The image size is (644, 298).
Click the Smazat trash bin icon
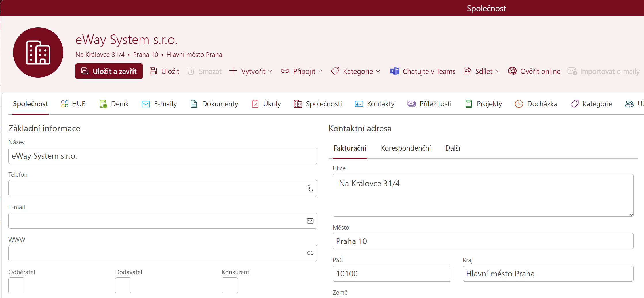191,71
